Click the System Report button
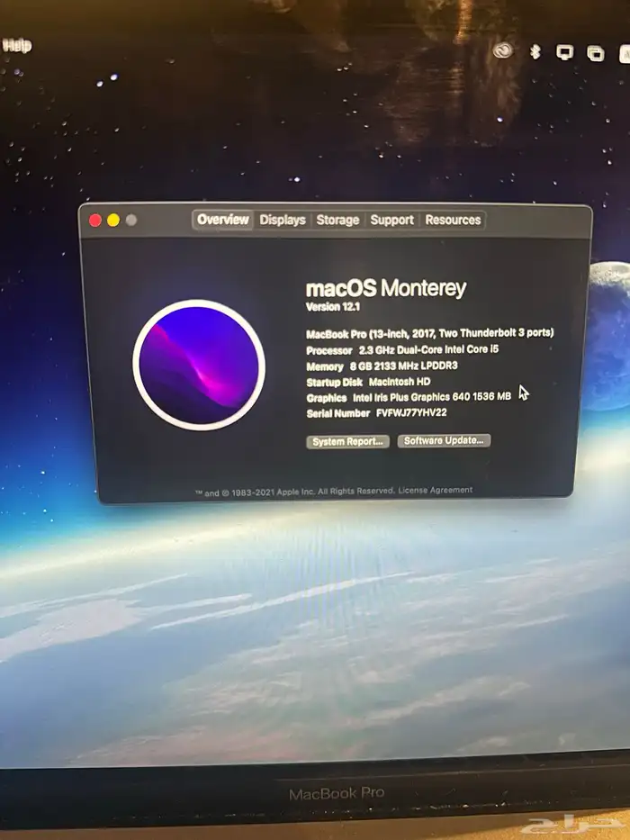The width and height of the screenshot is (630, 840). pos(347,441)
